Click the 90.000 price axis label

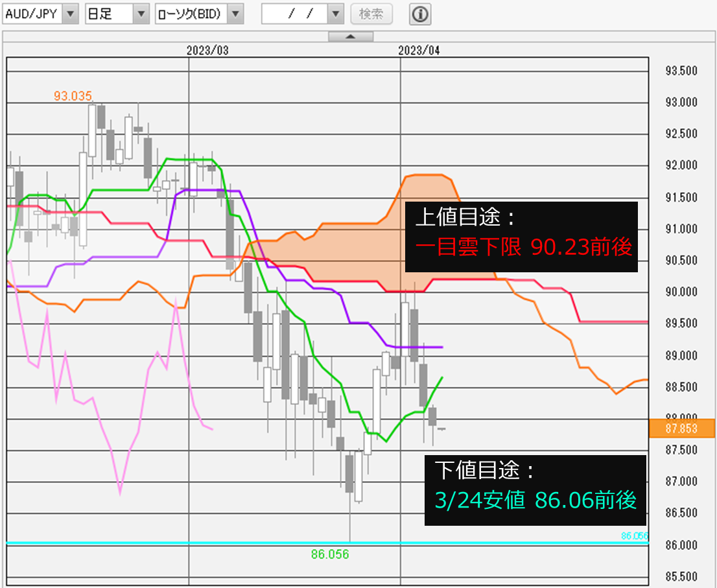(x=681, y=292)
